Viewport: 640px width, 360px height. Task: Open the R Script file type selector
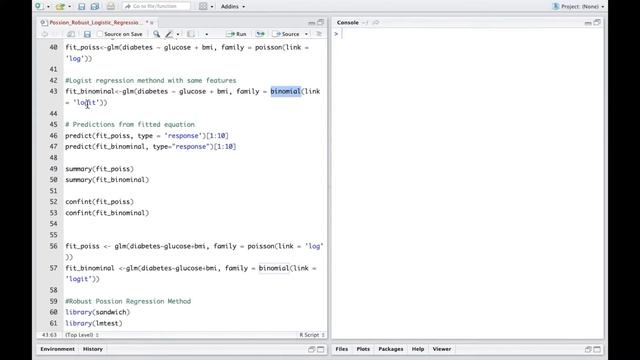click(x=312, y=335)
